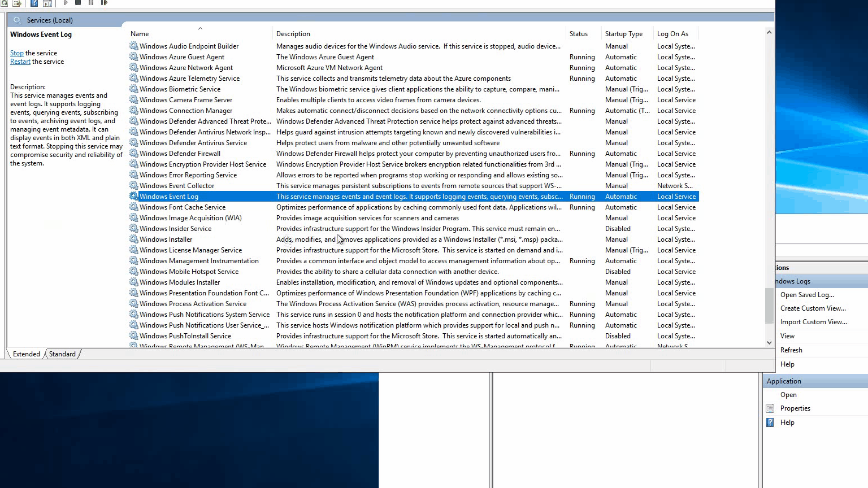Click the question-mark Help icon under Application
Image resolution: width=868 pixels, height=488 pixels.
click(770, 422)
